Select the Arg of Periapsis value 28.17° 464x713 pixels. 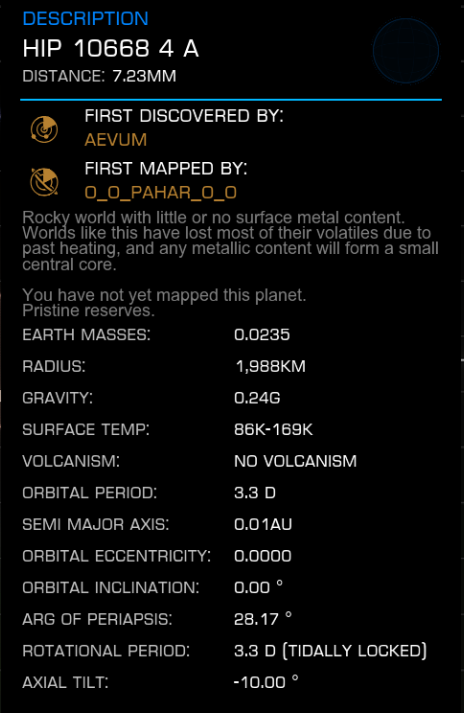pos(263,618)
